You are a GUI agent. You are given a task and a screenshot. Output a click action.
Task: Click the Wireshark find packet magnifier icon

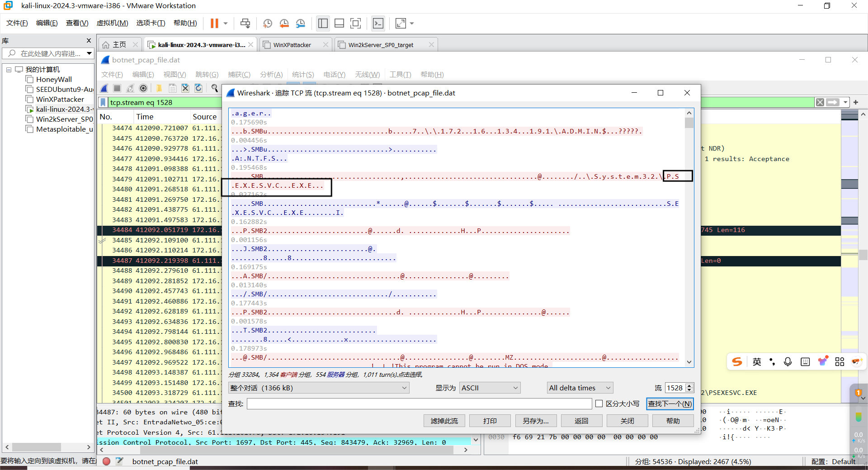tap(214, 88)
